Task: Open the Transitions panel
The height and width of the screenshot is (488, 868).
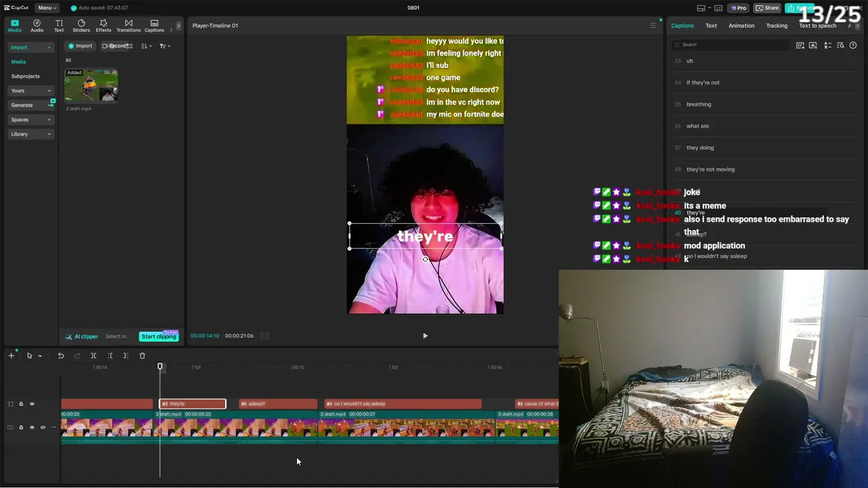Action: tap(128, 26)
